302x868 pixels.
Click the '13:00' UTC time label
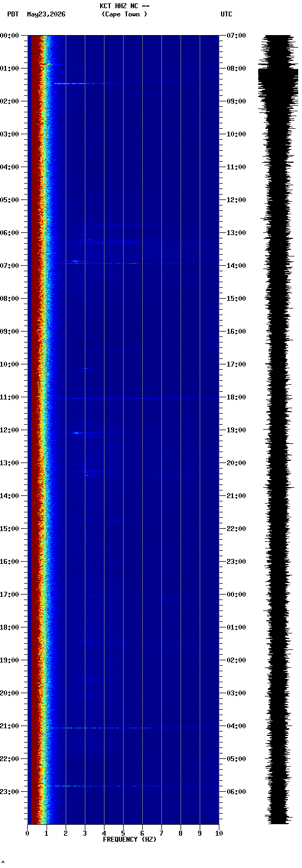(x=236, y=233)
